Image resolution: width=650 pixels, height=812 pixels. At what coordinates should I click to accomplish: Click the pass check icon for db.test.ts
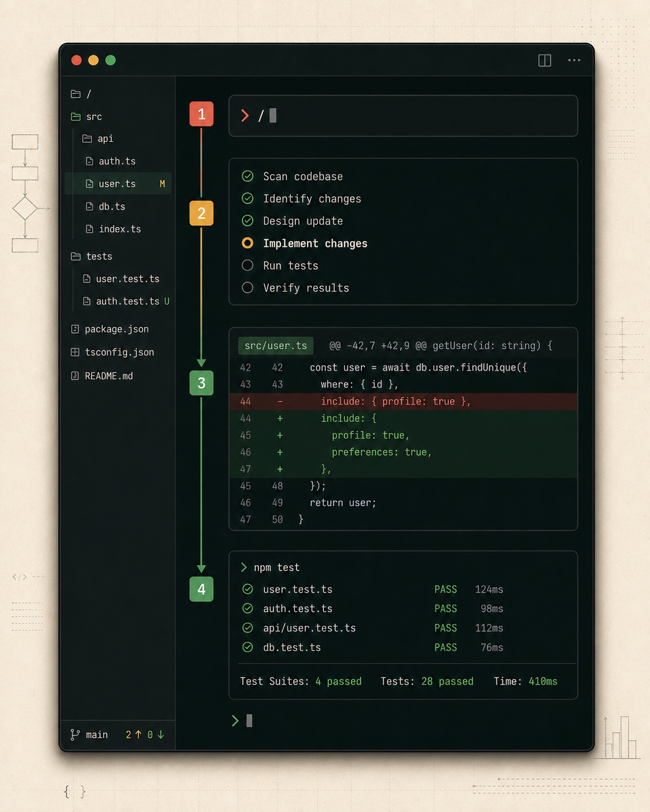(247, 647)
